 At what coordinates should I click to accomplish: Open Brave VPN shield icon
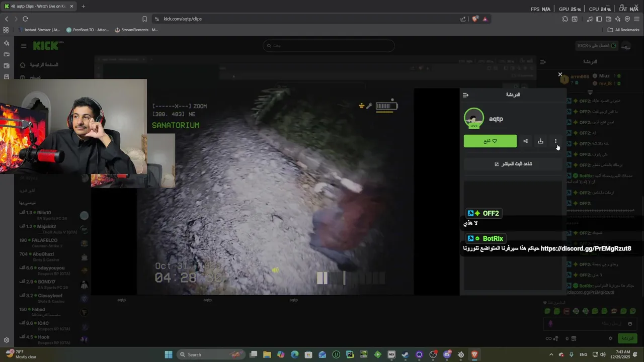(x=627, y=19)
